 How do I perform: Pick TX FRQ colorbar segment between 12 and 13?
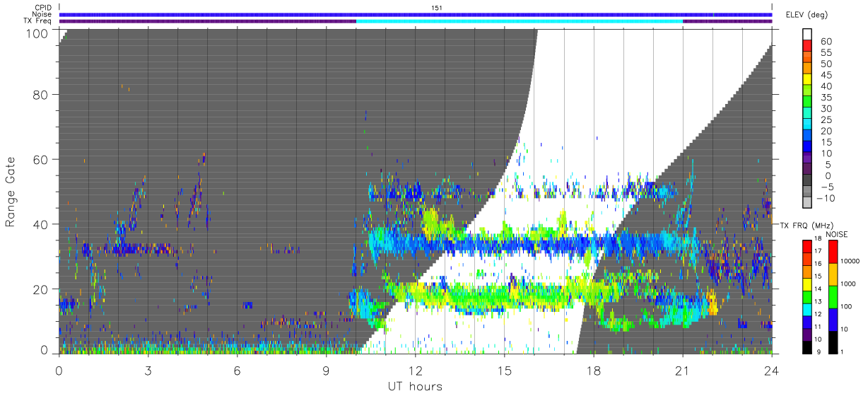tap(808, 309)
